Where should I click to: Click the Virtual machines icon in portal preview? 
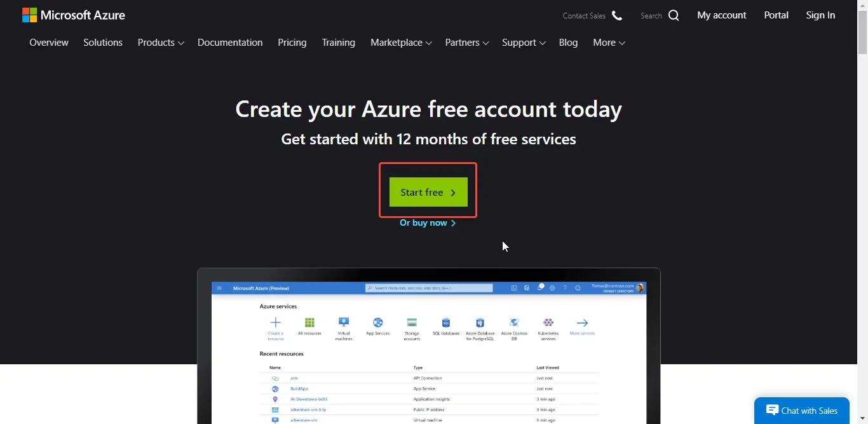tap(344, 322)
